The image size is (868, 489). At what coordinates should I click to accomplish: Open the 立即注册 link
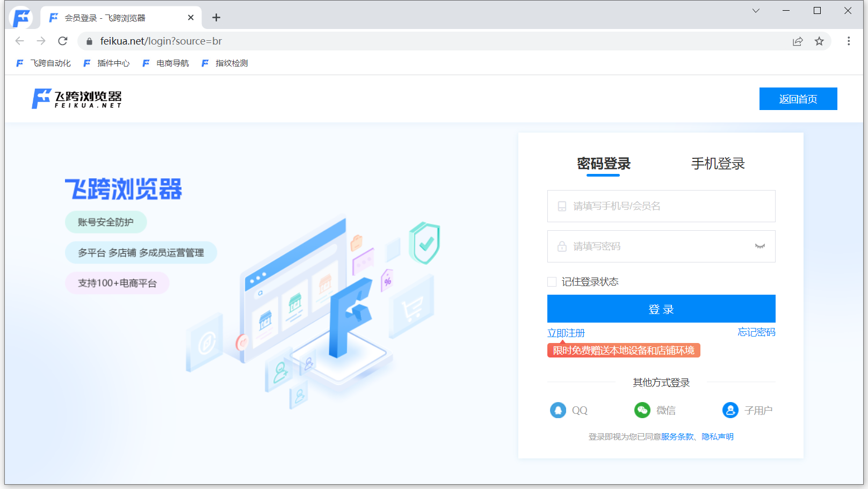(x=566, y=333)
